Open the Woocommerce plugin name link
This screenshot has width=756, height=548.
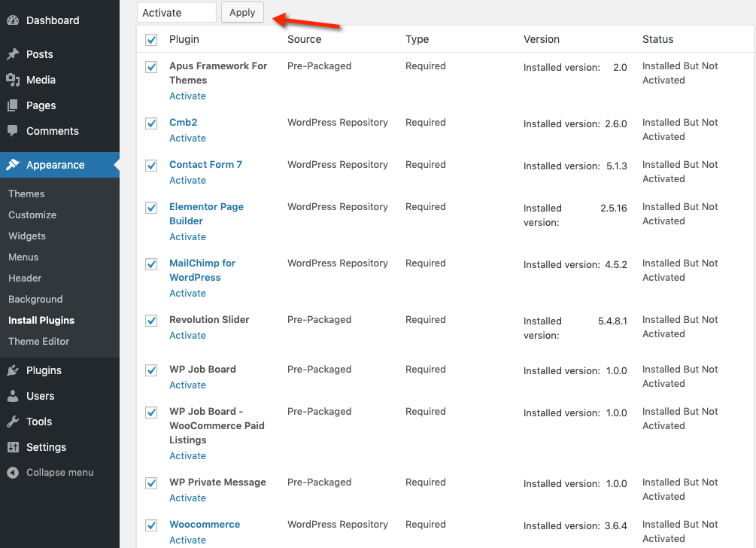pos(205,524)
